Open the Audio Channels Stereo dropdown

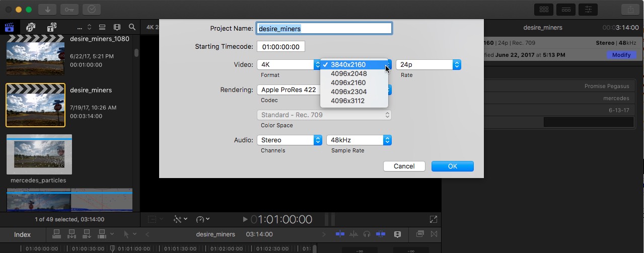[289, 140]
